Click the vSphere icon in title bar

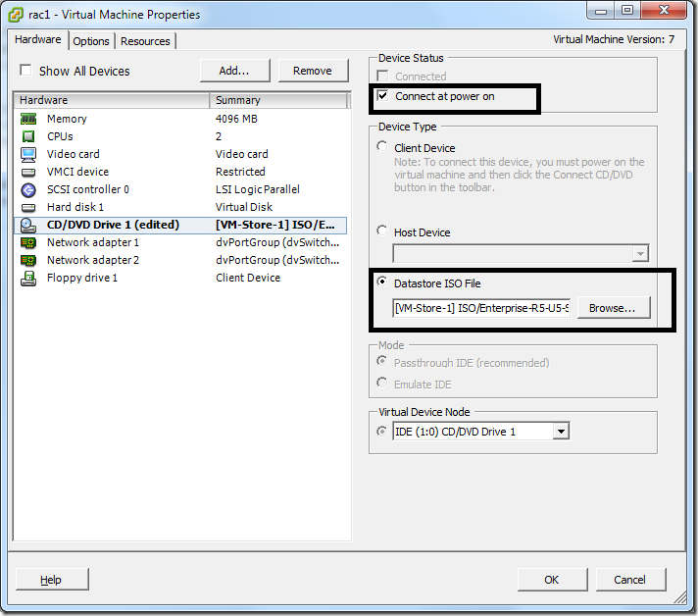[16, 15]
